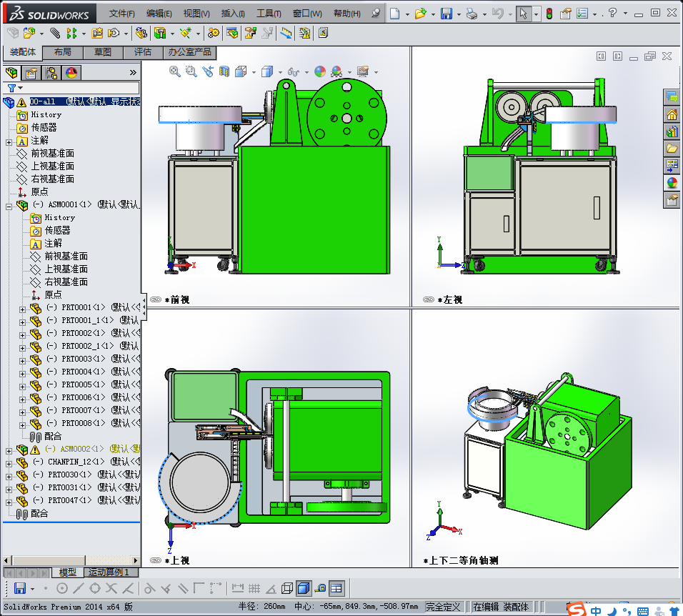Screen dimensions: 683x616
Task: Click the Mate paperclip icon
Action: click(55, 33)
